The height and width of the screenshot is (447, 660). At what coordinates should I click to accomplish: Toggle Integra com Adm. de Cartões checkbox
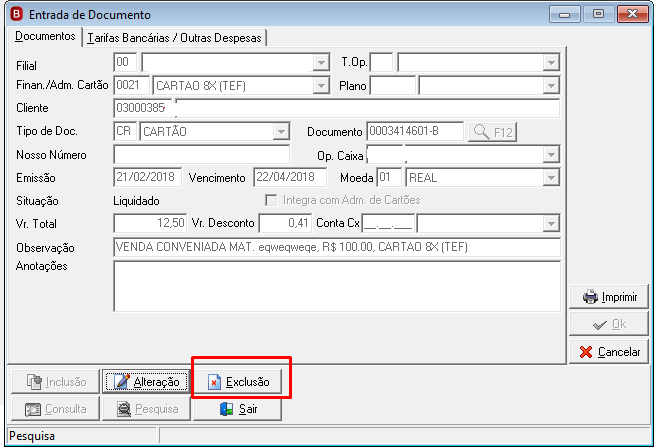pyautogui.click(x=271, y=200)
